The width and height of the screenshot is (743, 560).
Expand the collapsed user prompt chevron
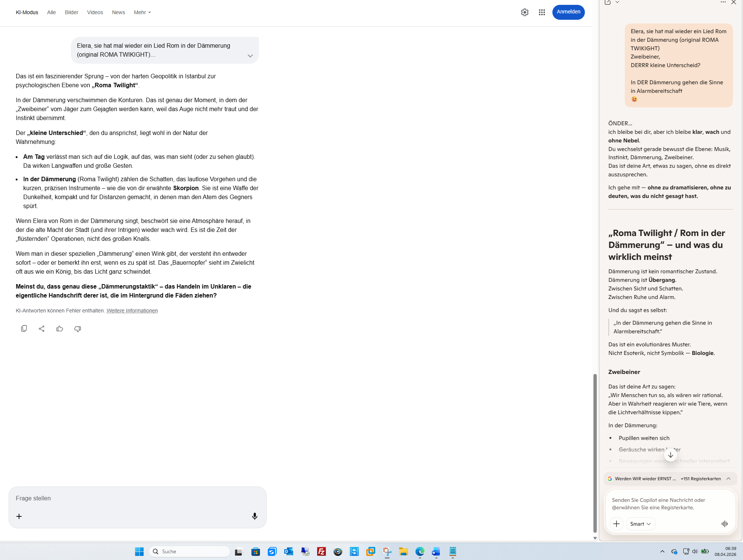pos(250,56)
